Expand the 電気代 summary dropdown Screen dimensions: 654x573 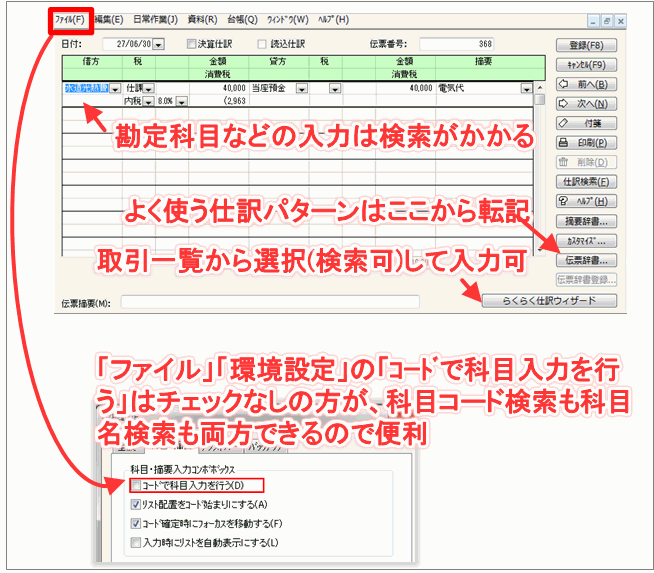(x=526, y=88)
